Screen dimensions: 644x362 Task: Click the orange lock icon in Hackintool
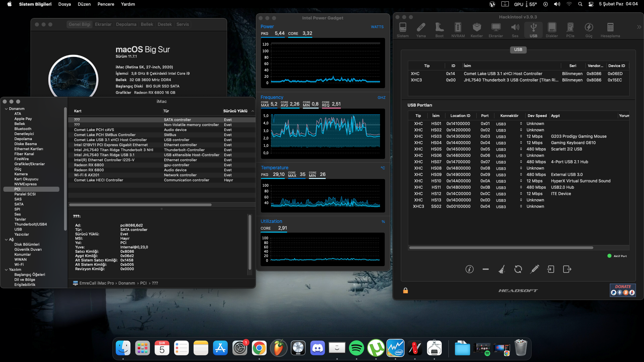click(x=405, y=291)
